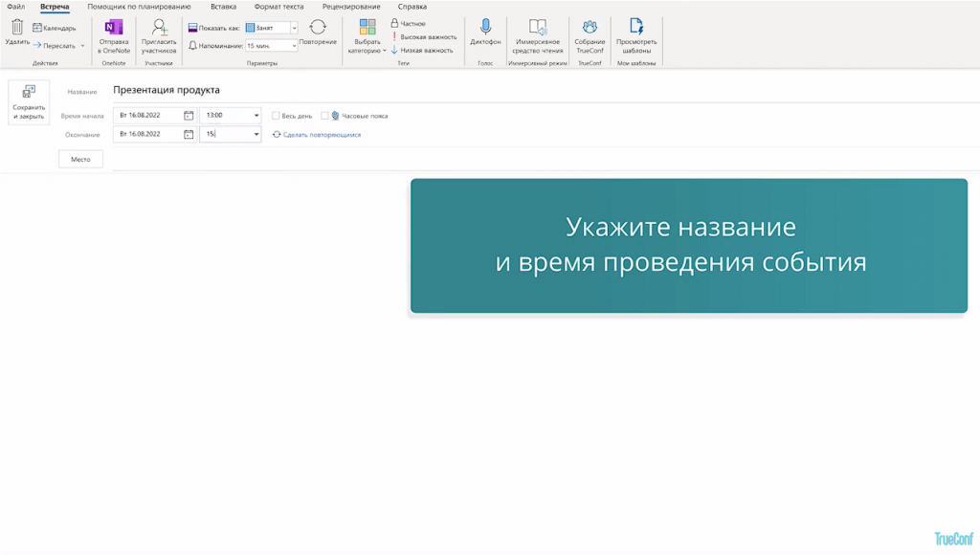Open the Calendar (Календарь) button

click(x=55, y=28)
